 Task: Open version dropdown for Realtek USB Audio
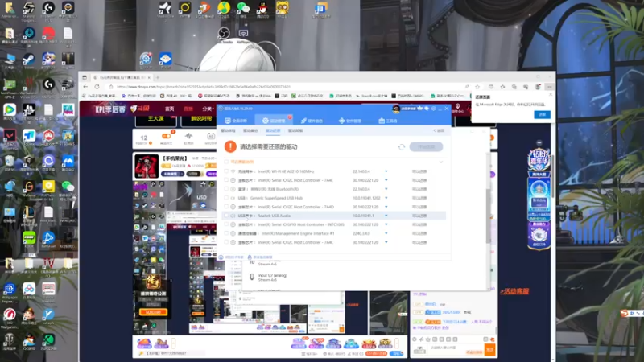coord(386,216)
